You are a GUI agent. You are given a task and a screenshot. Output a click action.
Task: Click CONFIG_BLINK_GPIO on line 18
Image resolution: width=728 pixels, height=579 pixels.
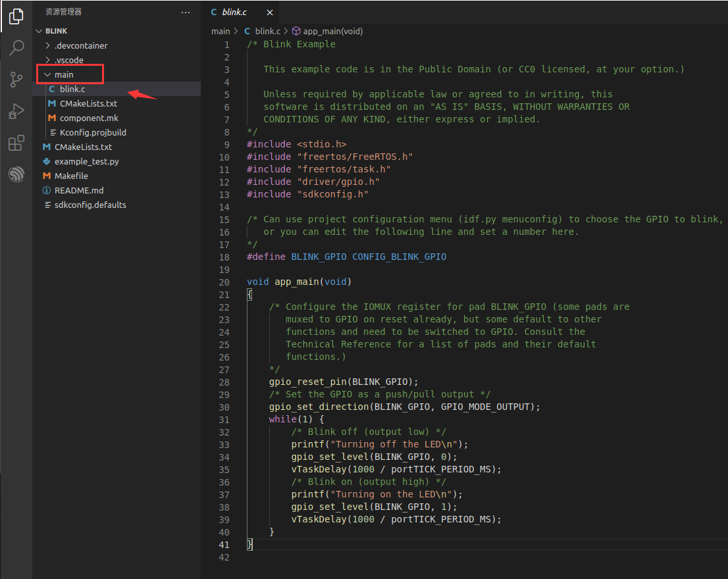pos(400,257)
